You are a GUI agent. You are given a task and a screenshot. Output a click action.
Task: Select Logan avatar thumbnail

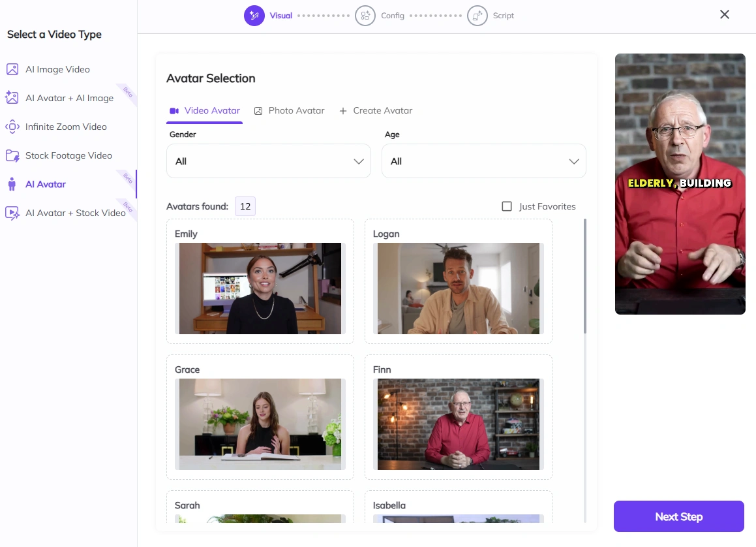coord(459,289)
